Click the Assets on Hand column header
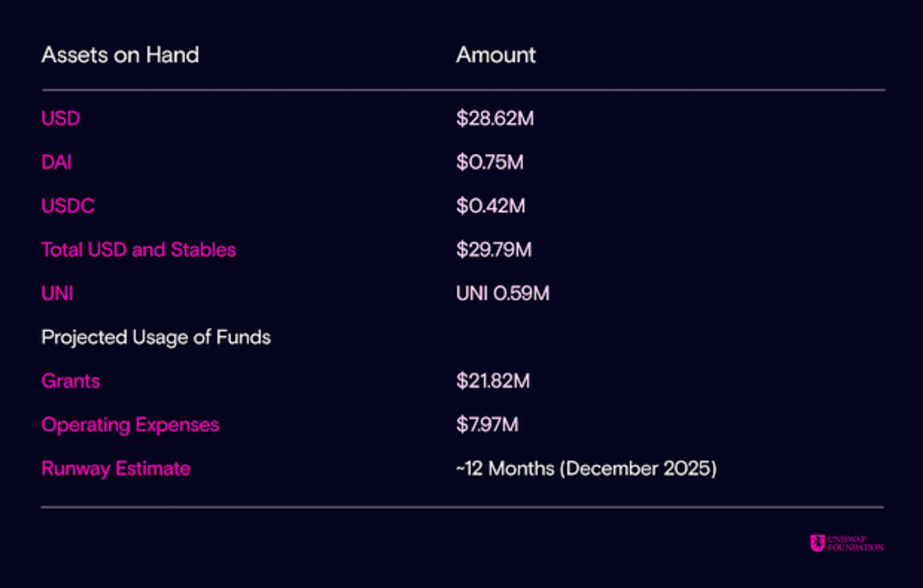This screenshot has width=923, height=588. pyautogui.click(x=120, y=55)
